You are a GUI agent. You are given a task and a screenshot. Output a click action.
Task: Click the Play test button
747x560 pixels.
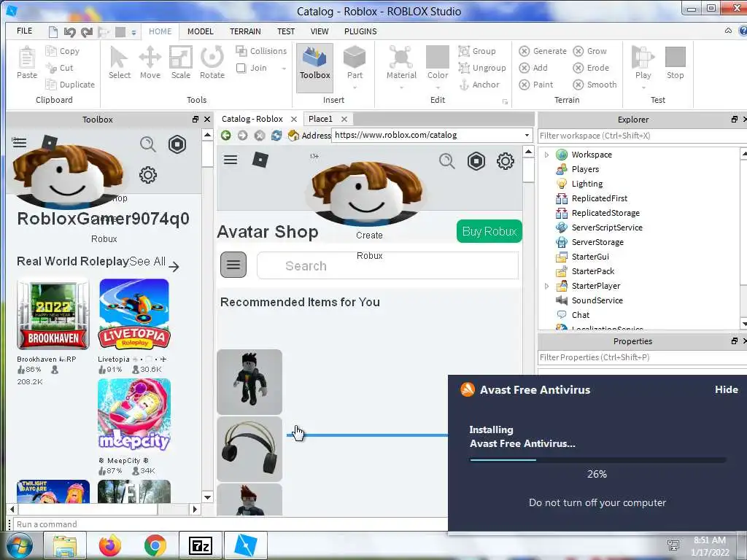pyautogui.click(x=643, y=63)
